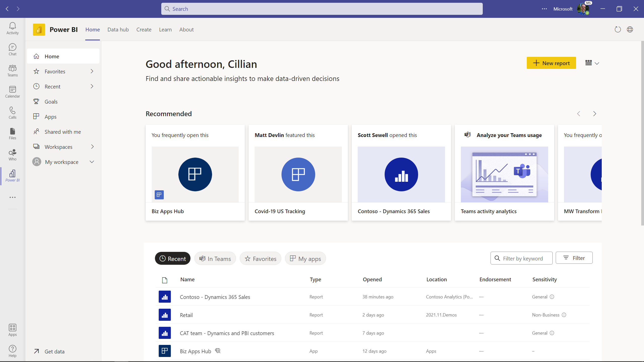Select the Chat icon in sidebar
Image resolution: width=644 pixels, height=362 pixels.
(12, 49)
